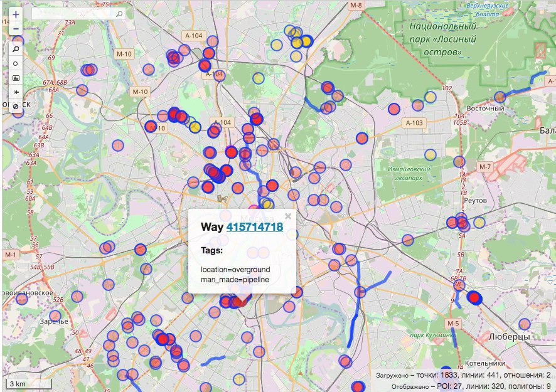Select the yellow marker above Измайловский лесопарк
Image resolution: width=556 pixels, height=392 pixels.
[430, 154]
